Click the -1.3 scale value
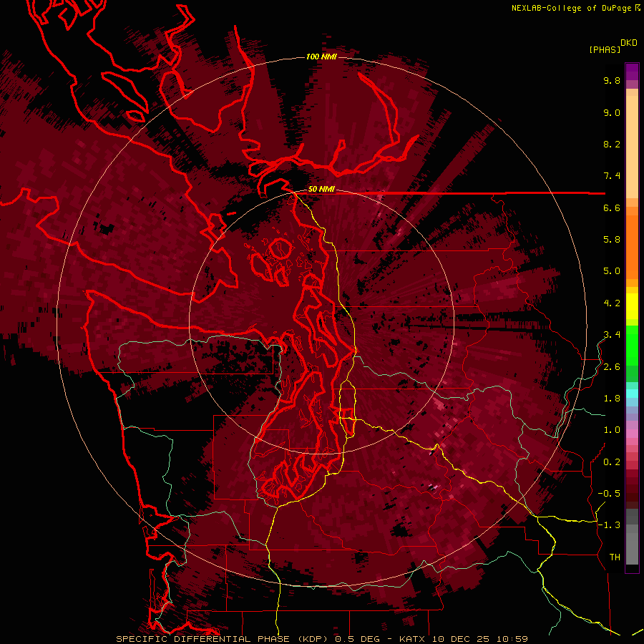Image resolution: width=644 pixels, height=644 pixels. (609, 525)
